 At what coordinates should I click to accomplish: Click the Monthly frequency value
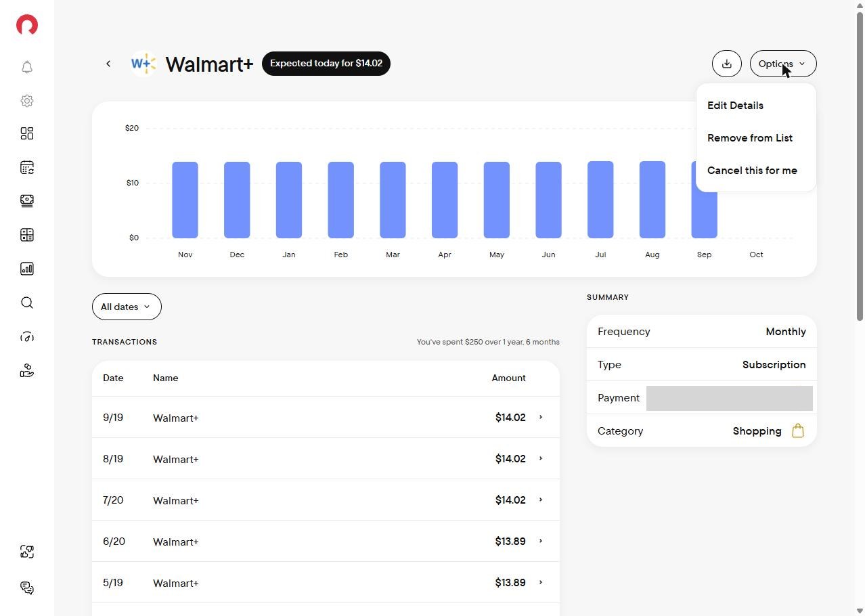[x=786, y=332]
